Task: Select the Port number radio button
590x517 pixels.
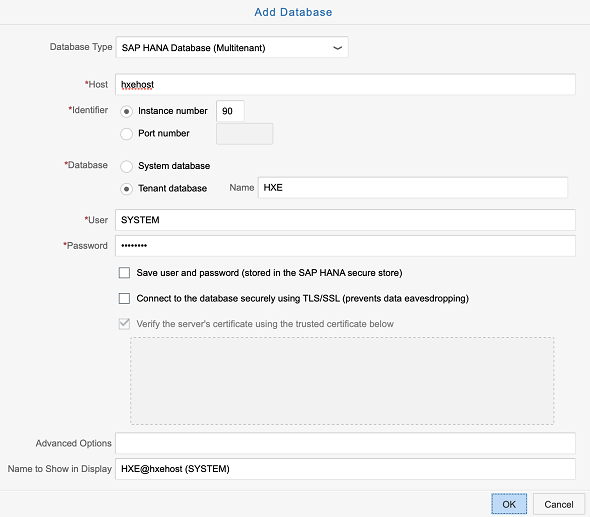Action: [x=126, y=134]
